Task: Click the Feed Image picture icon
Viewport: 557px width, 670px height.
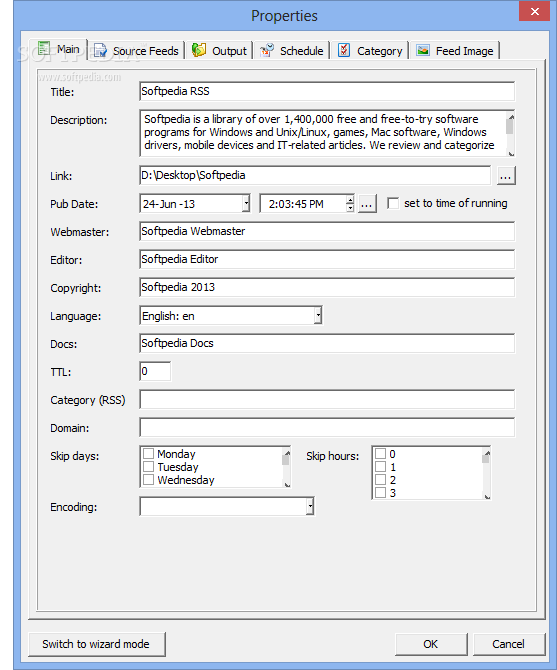Action: click(423, 50)
